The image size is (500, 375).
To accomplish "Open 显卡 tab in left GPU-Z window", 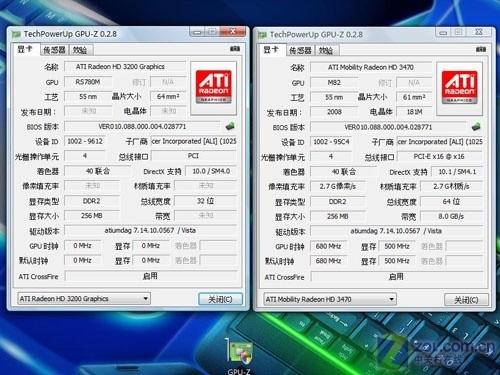I will pos(25,50).
